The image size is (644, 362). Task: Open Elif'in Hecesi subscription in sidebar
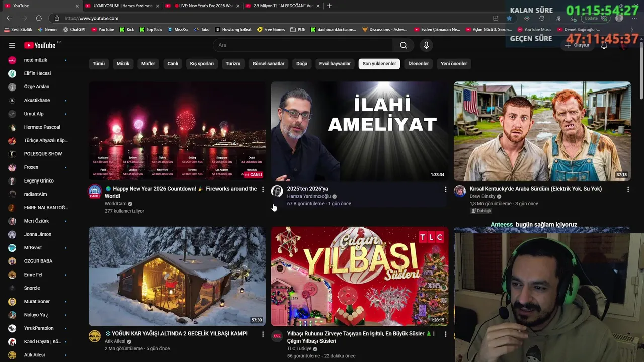tap(38, 73)
